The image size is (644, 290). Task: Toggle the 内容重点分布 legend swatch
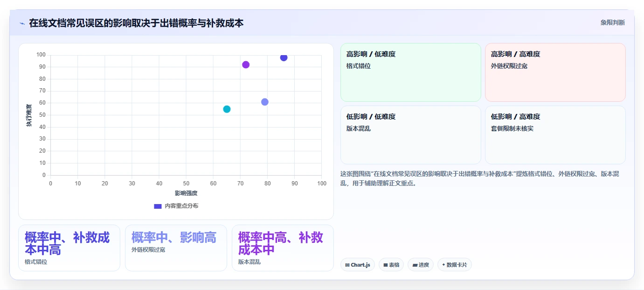[x=158, y=206]
